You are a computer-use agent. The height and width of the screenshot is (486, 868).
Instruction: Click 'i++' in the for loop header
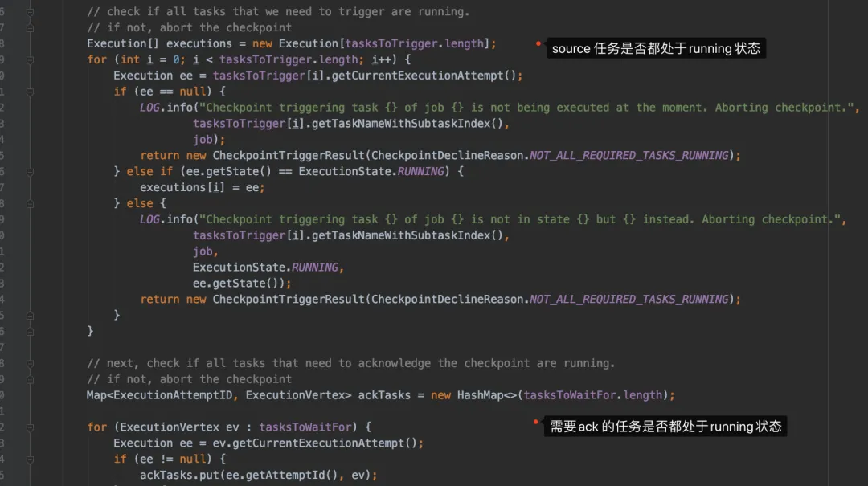382,59
